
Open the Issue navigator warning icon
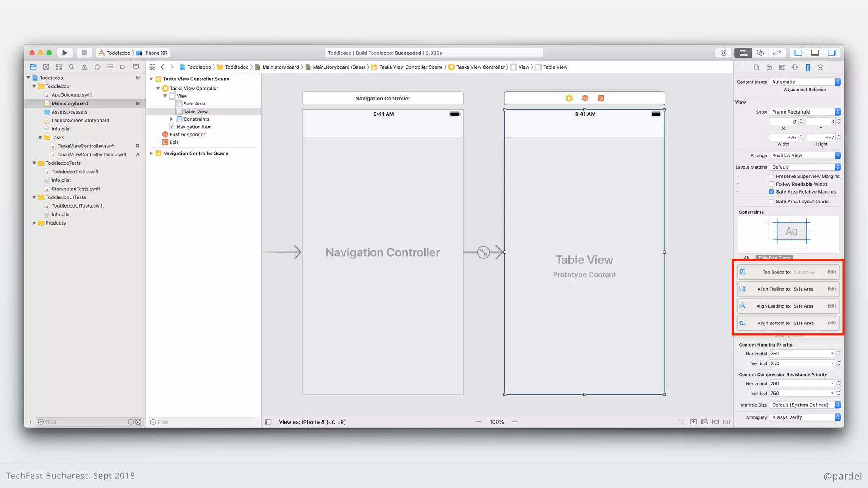[x=84, y=67]
